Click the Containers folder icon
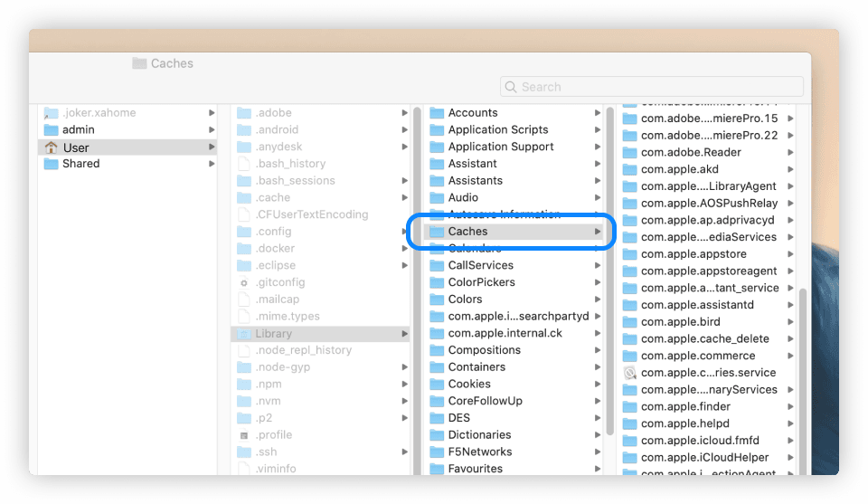This screenshot has height=504, width=868. coord(437,367)
